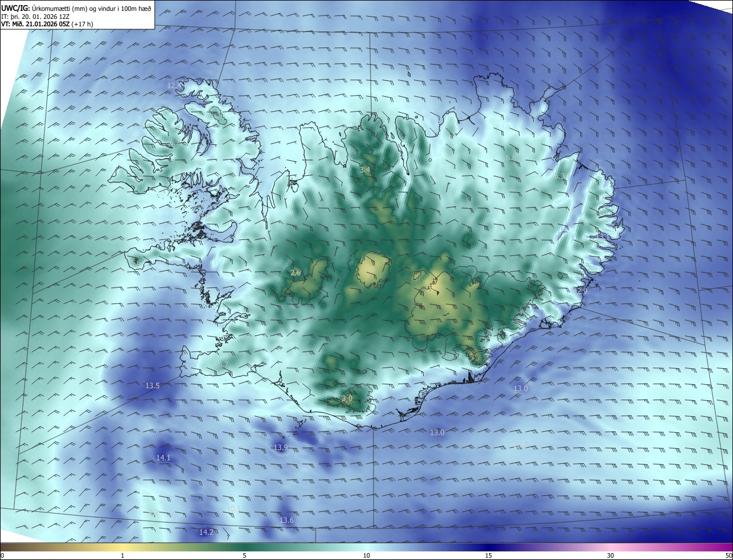Click the 3.0 value near the south coast
733x560 pixels.
(347, 398)
